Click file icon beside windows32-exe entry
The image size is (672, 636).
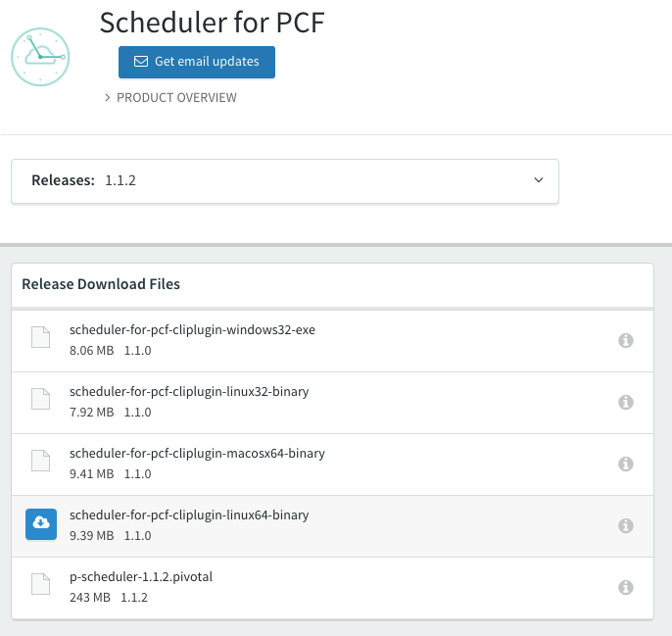pyautogui.click(x=41, y=337)
